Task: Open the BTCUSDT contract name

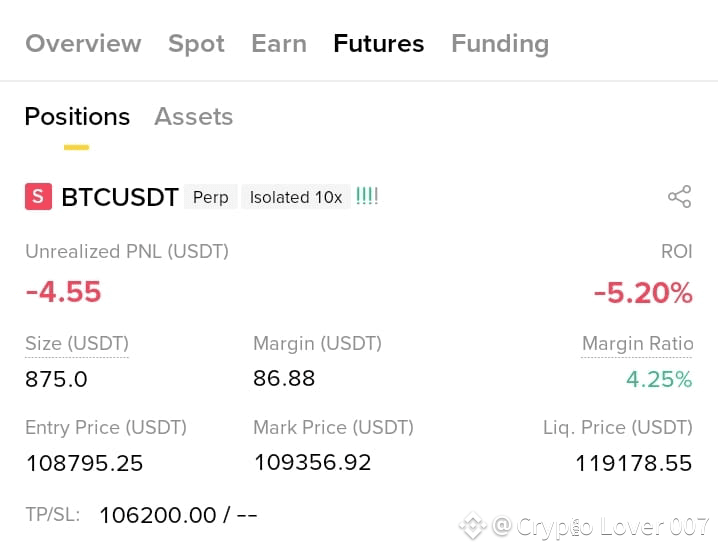Action: pos(120,197)
